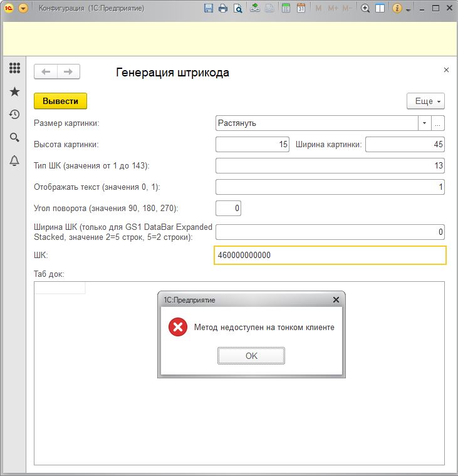Close the Генерация штрикода form
Screen dimensions: 458x476
pos(446,70)
